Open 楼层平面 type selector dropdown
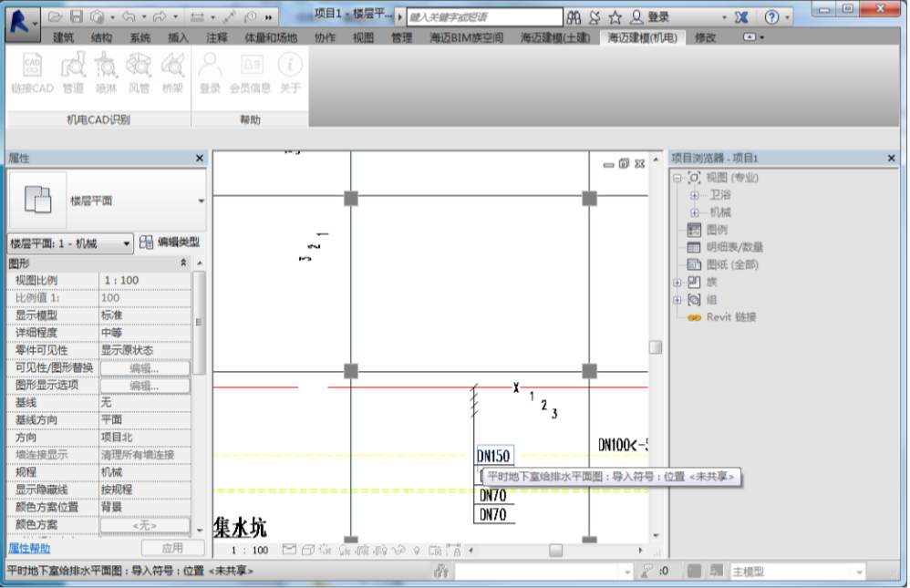The width and height of the screenshot is (910, 588). pyautogui.click(x=201, y=201)
